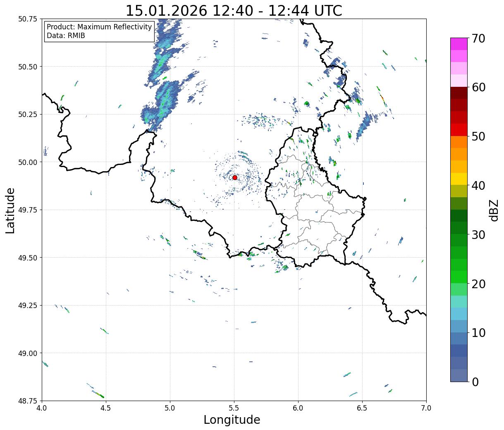The width and height of the screenshot is (504, 430).
Task: Click the latitude tick label '49.25'
Action: 28,306
